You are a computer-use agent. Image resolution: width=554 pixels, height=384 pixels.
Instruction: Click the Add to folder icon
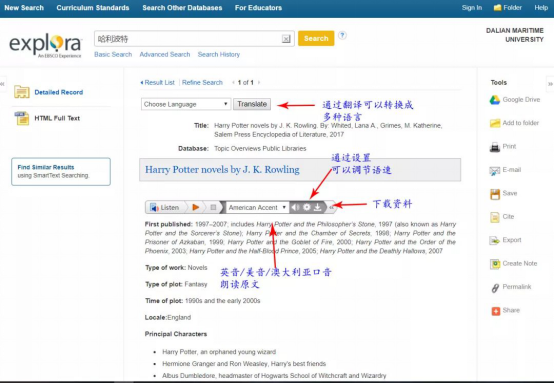495,123
